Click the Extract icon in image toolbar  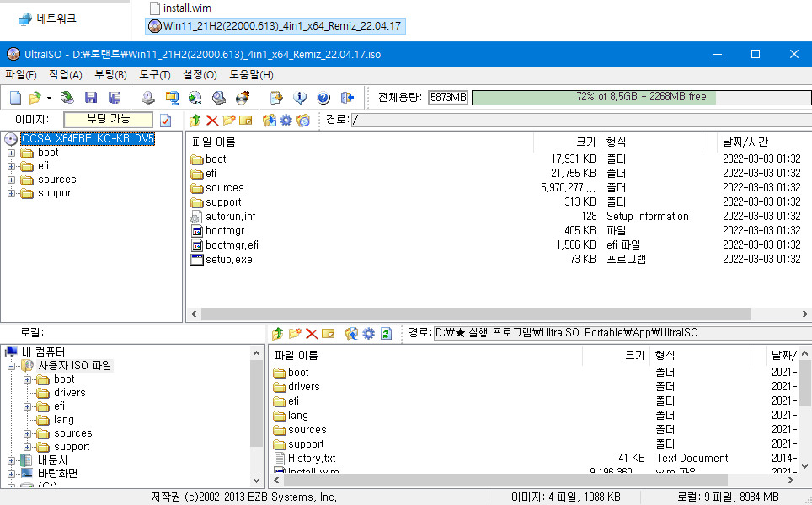point(270,121)
